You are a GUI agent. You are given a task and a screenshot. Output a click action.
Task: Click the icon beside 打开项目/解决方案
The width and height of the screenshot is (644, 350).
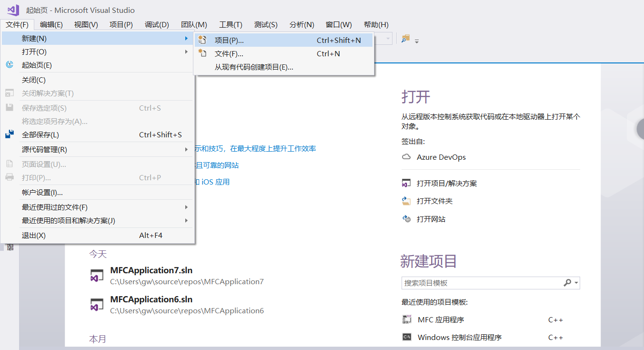click(x=406, y=183)
